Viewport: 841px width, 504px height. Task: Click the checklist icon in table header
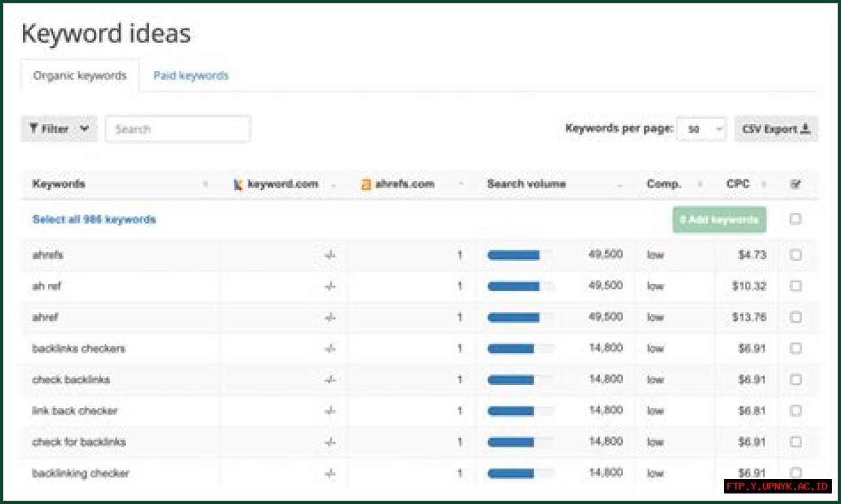coord(796,184)
